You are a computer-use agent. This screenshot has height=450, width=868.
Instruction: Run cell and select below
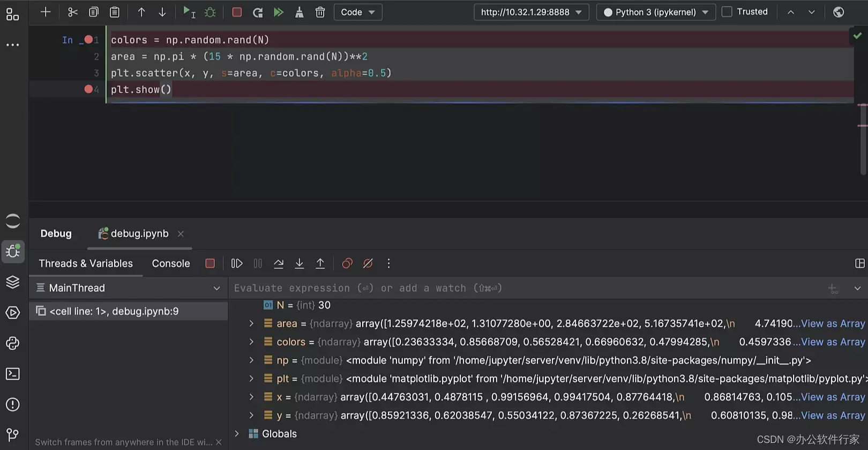[189, 12]
